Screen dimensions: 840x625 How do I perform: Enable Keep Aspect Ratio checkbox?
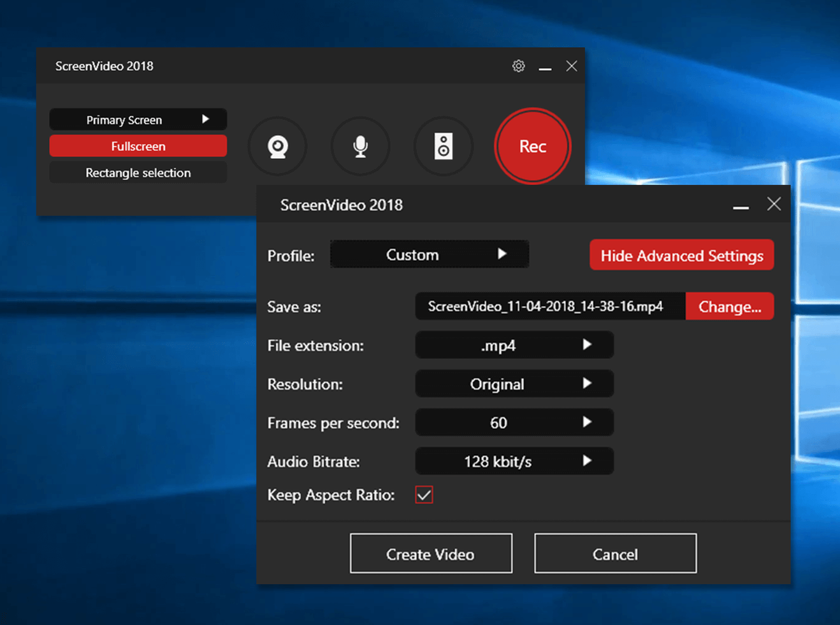pos(423,494)
